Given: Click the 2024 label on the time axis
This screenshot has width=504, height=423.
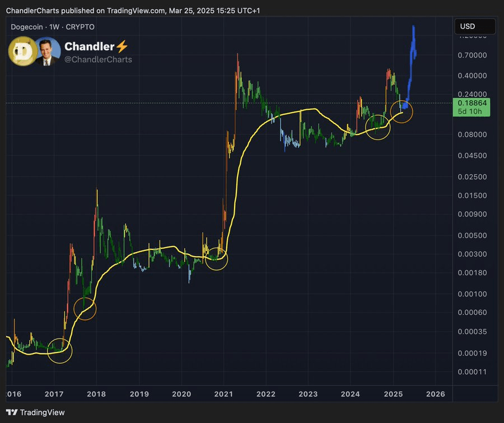Looking at the screenshot, I should point(351,394).
